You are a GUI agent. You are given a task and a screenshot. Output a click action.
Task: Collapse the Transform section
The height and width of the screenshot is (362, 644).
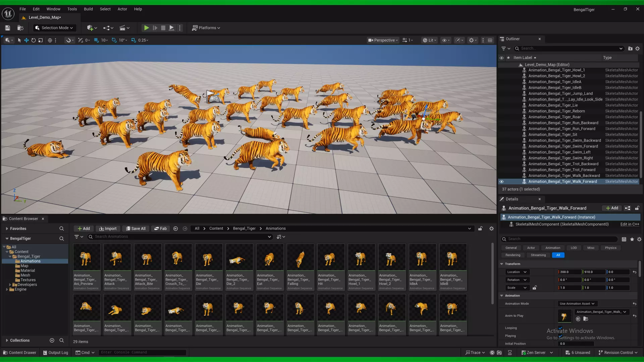(x=502, y=264)
